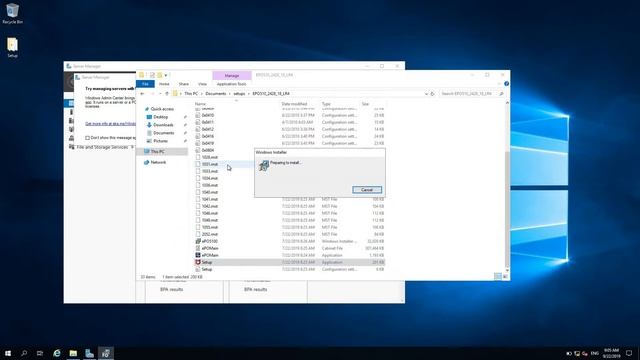640x360 pixels.
Task: Switch to Server Manager taskbar icon
Action: click(x=89, y=353)
